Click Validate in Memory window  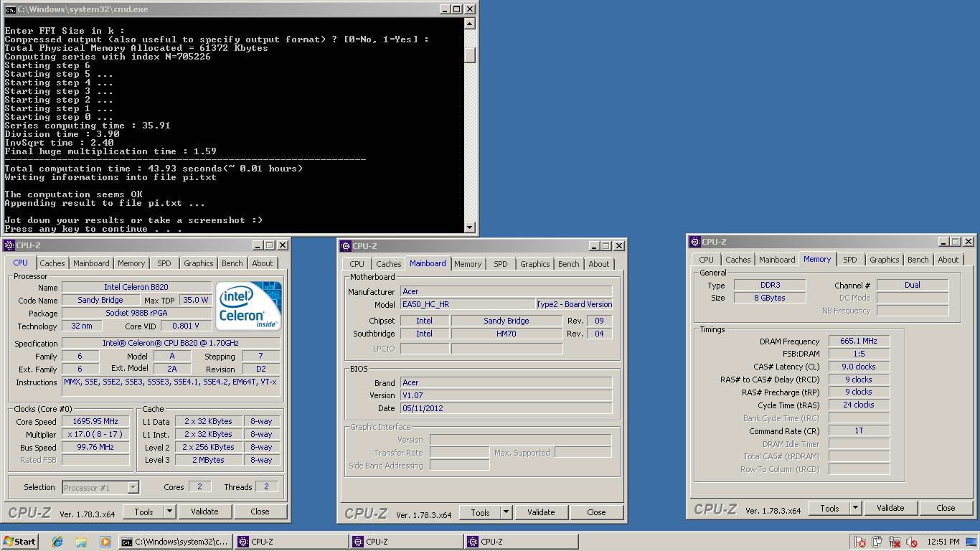tap(890, 508)
